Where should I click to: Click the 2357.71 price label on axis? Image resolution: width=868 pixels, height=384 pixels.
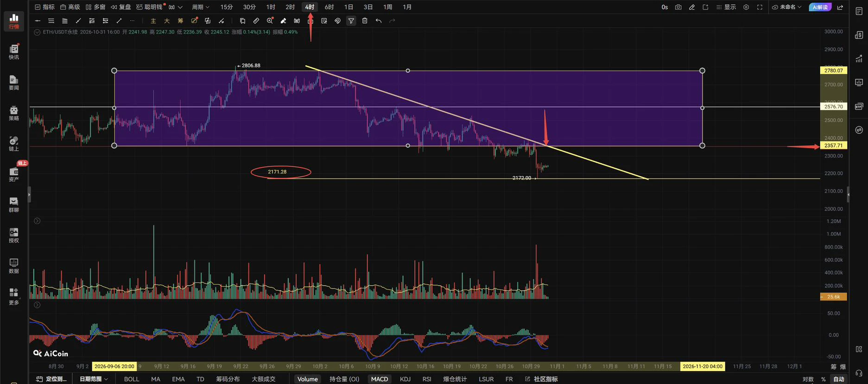[833, 146]
